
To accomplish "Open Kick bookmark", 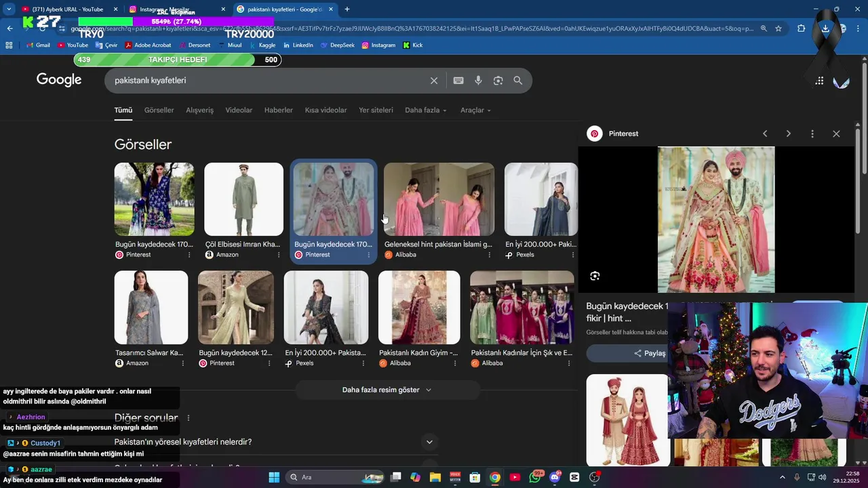I will pyautogui.click(x=413, y=45).
